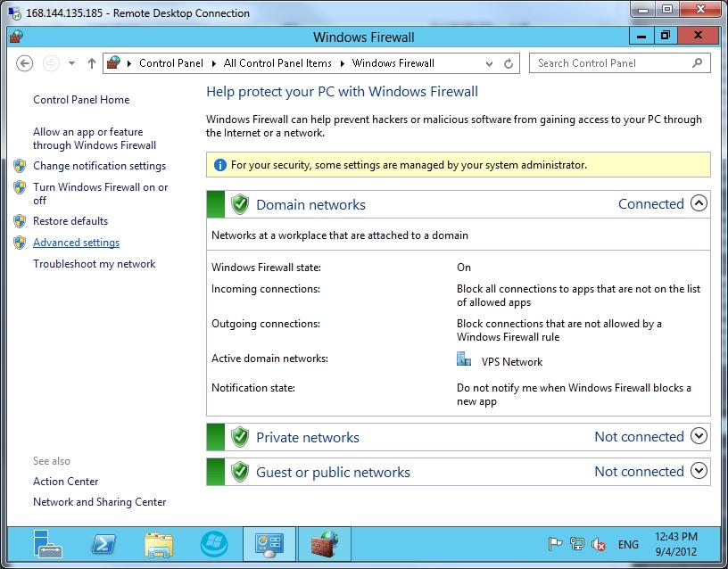The height and width of the screenshot is (569, 728).
Task: Click network status tray icon
Action: (x=576, y=544)
